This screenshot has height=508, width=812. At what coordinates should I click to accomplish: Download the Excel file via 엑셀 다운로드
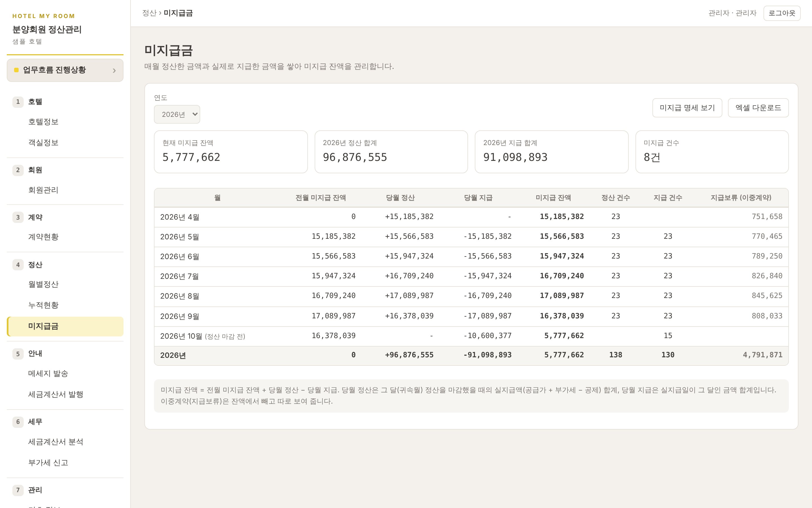(x=758, y=108)
